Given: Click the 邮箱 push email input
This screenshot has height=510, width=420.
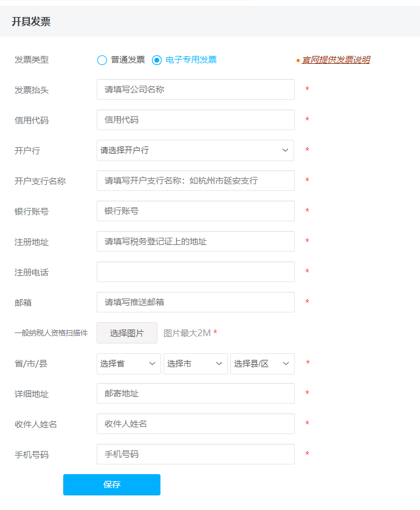Looking at the screenshot, I should click(x=196, y=302).
